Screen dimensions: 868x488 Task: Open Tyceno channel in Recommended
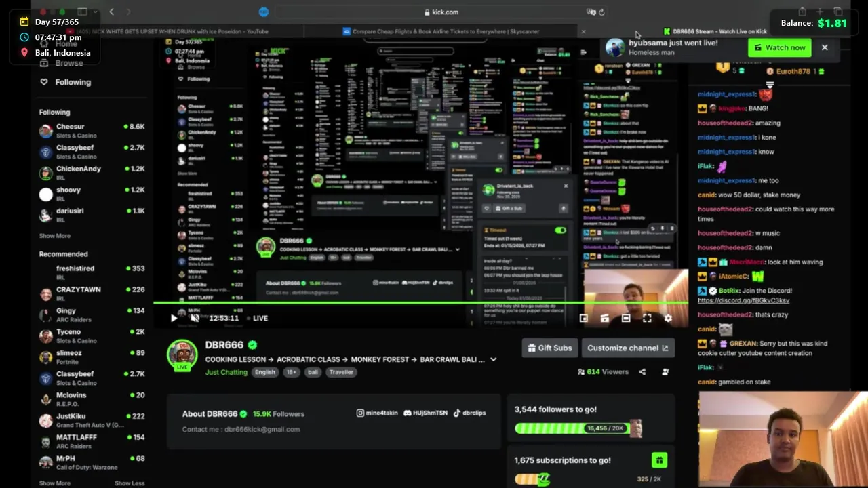point(92,335)
